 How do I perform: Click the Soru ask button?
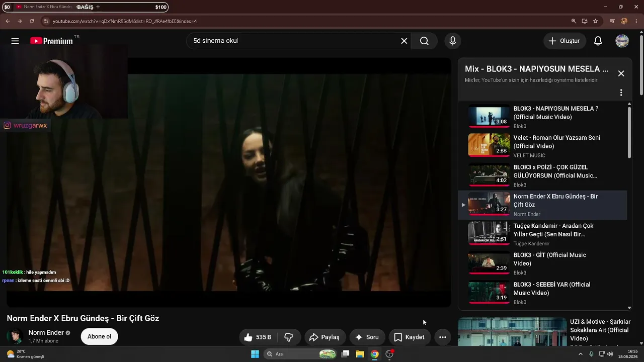point(367,337)
